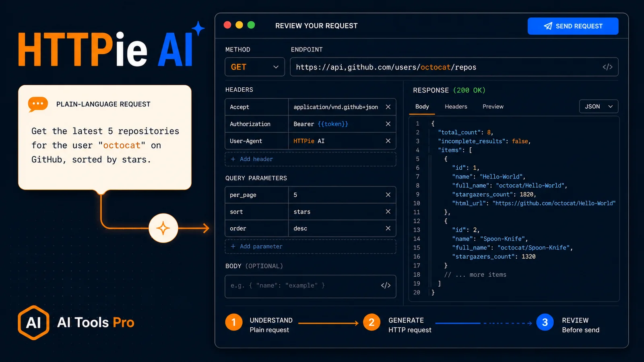The image size is (644, 362).
Task: Click the body input field
Action: (310, 286)
